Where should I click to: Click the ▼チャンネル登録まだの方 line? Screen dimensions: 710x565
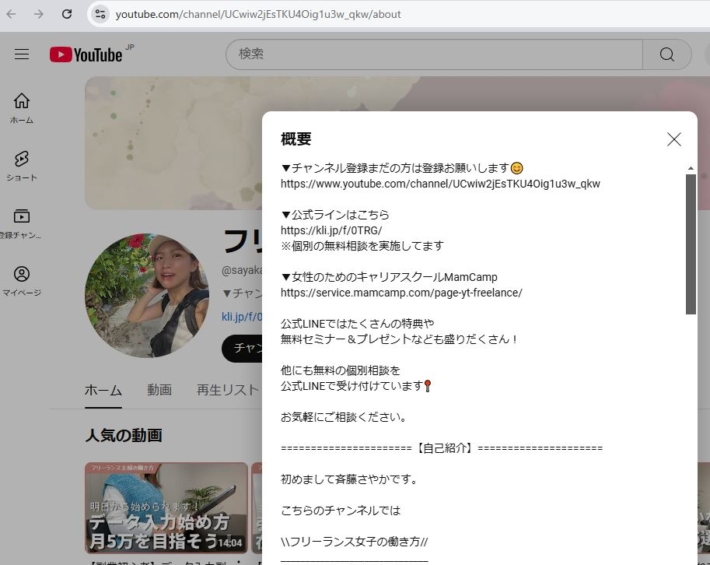point(402,168)
